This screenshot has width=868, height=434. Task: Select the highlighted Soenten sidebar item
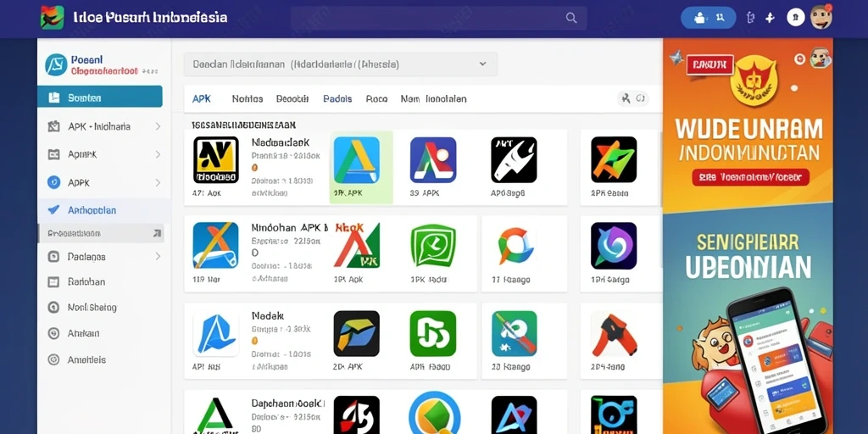point(100,97)
